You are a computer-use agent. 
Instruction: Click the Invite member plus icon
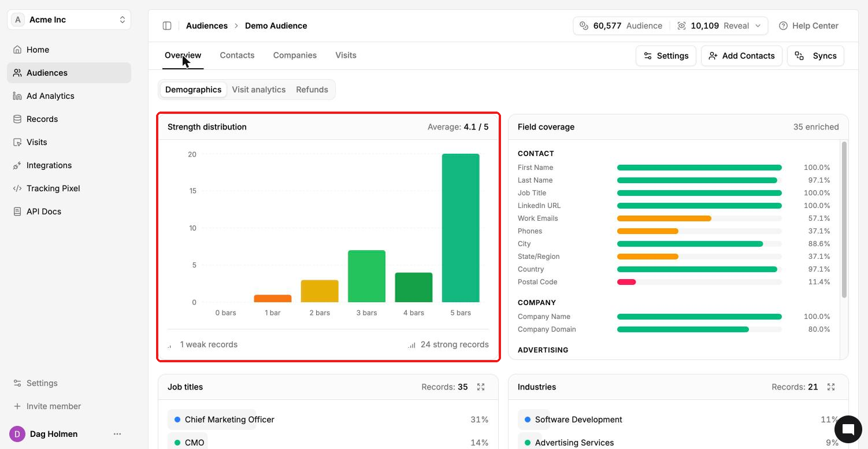pyautogui.click(x=17, y=406)
